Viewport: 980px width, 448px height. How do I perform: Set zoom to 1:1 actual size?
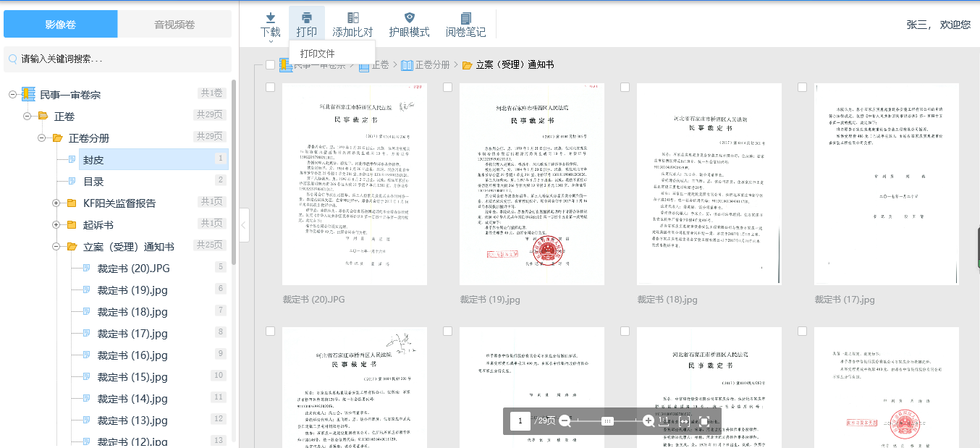(664, 420)
